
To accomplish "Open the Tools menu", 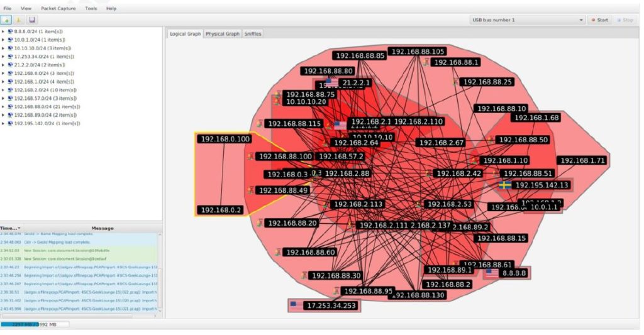I will point(91,8).
